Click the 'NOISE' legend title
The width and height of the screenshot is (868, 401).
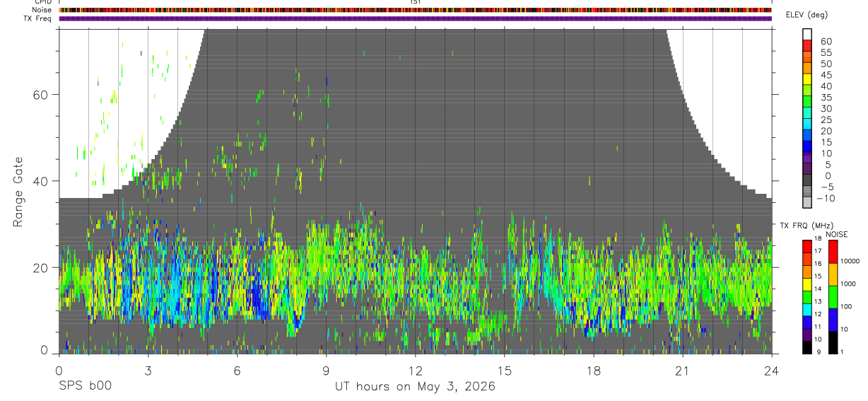836,234
